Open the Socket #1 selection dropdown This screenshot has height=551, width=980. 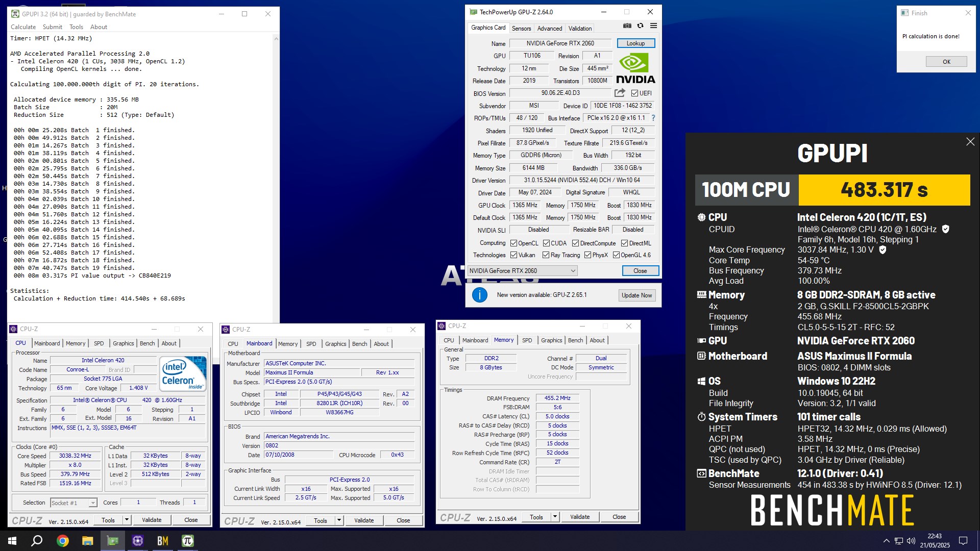[x=73, y=503]
